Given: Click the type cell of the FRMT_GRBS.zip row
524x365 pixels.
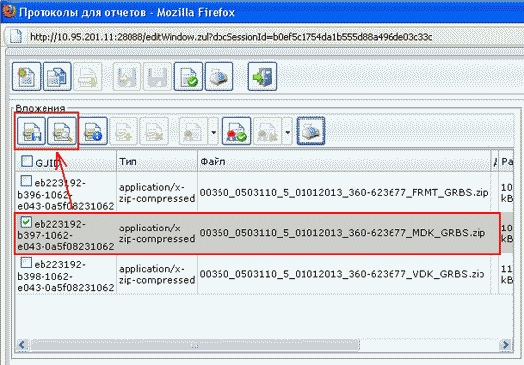Looking at the screenshot, I should [x=157, y=193].
